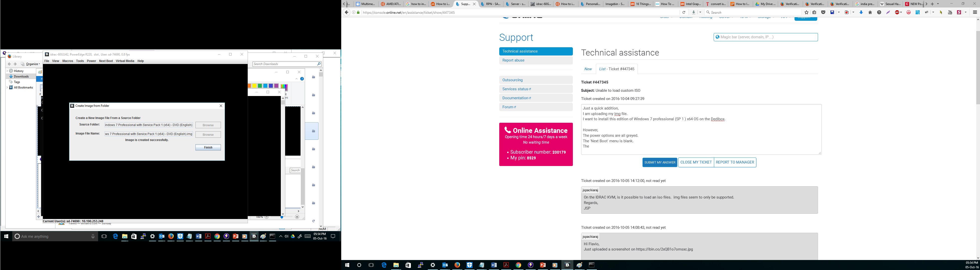Screen dimensions: 980x270
Task: Open the Macros menu in iDRAC viewer
Action: pos(68,61)
